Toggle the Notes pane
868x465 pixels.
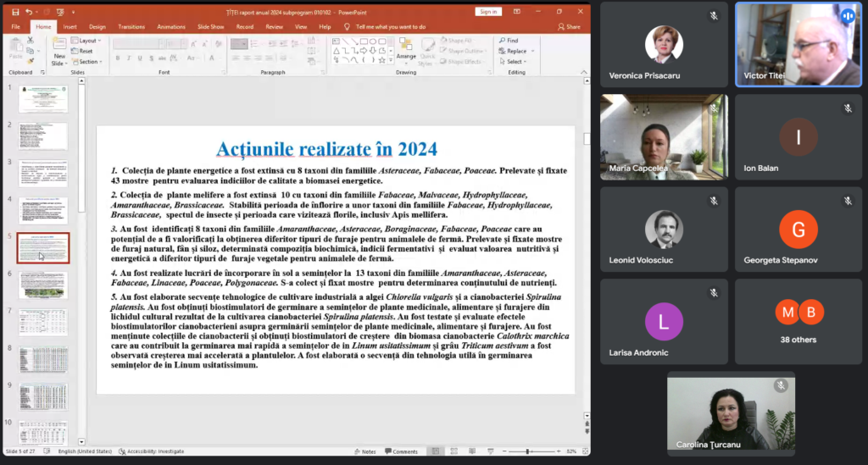tap(366, 451)
